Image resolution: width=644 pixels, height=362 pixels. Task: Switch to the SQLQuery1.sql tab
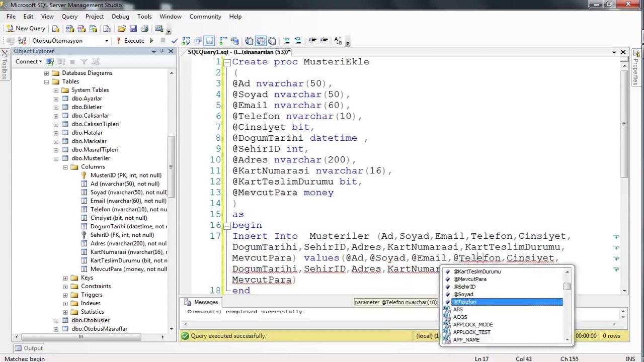(239, 52)
